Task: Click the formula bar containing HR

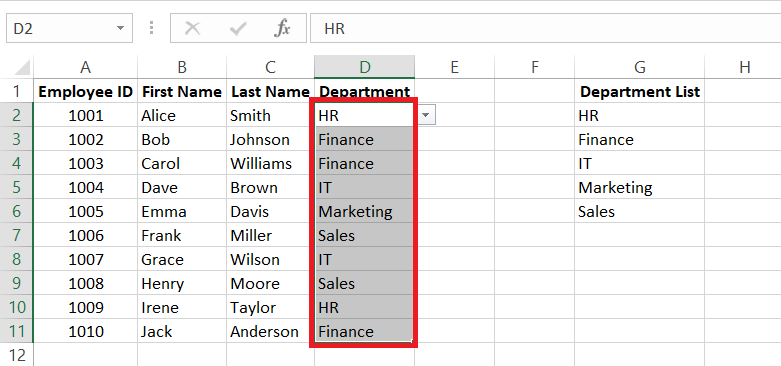Action: point(545,28)
